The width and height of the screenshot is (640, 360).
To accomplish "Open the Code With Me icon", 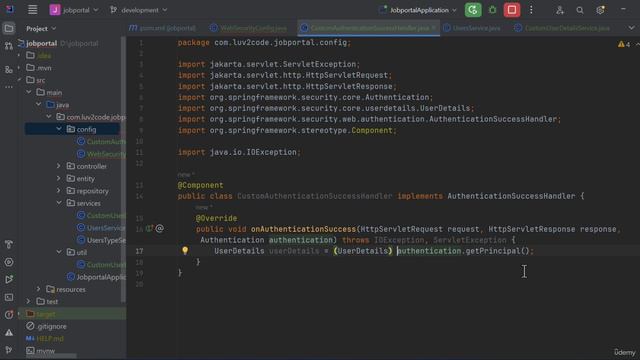I will click(x=560, y=10).
